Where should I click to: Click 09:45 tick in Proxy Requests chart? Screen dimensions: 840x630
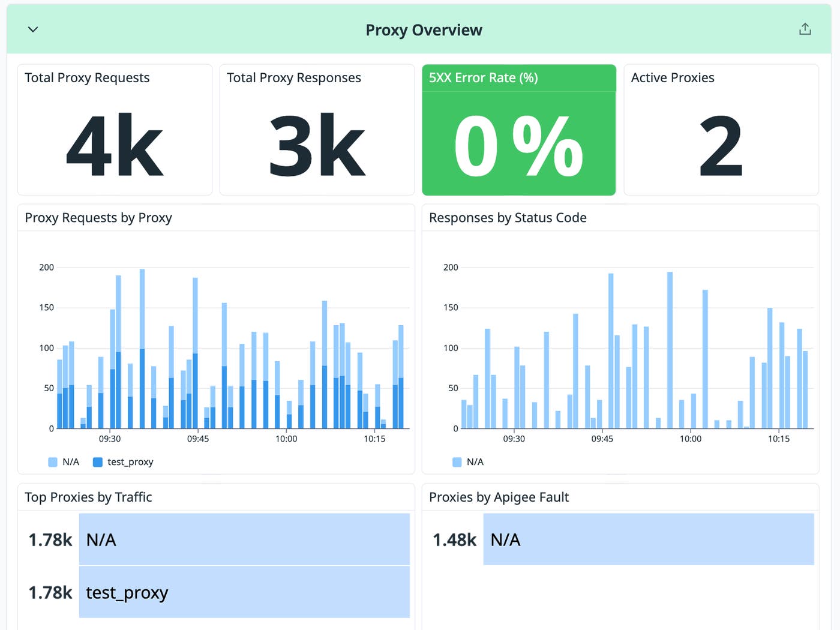coord(198,439)
